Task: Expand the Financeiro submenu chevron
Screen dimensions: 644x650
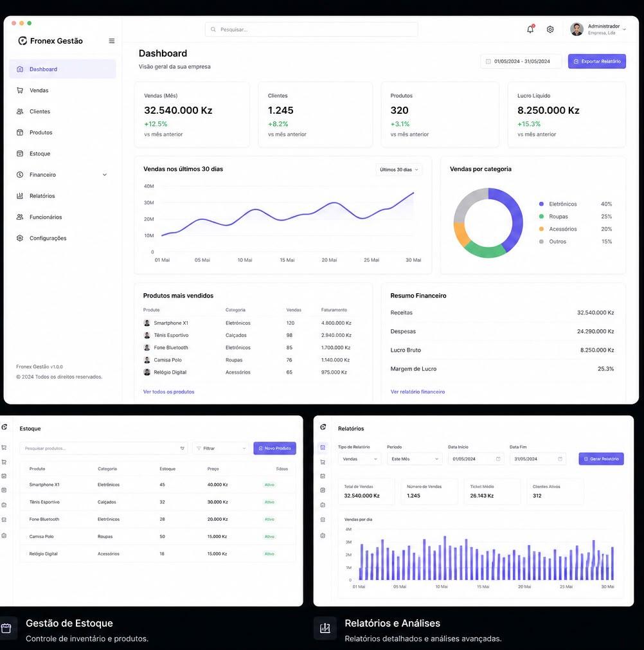Action: point(104,175)
